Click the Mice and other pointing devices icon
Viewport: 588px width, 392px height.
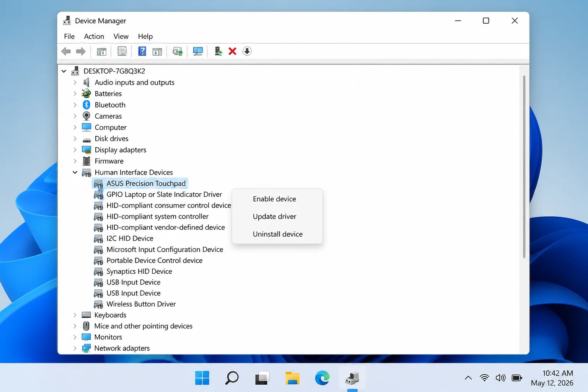86,326
